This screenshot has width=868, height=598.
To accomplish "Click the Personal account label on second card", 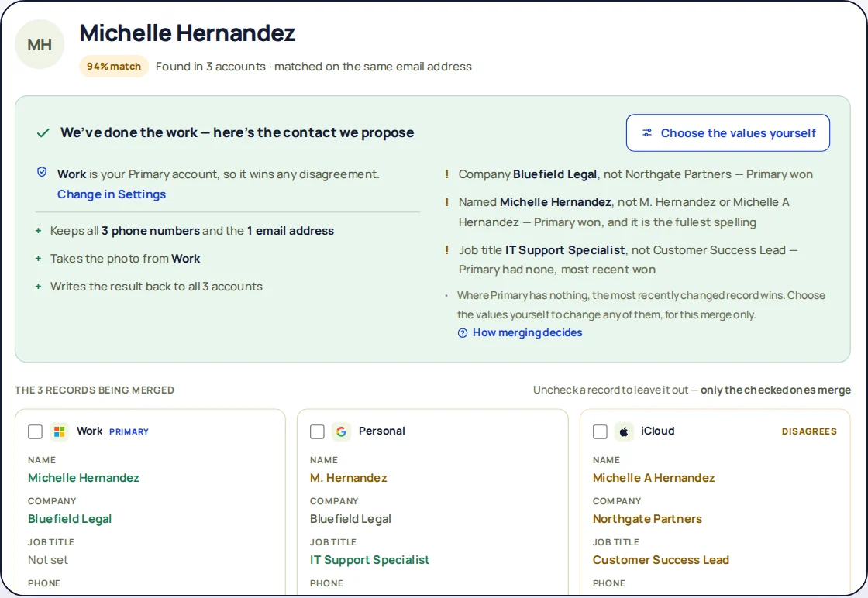I will tap(381, 431).
